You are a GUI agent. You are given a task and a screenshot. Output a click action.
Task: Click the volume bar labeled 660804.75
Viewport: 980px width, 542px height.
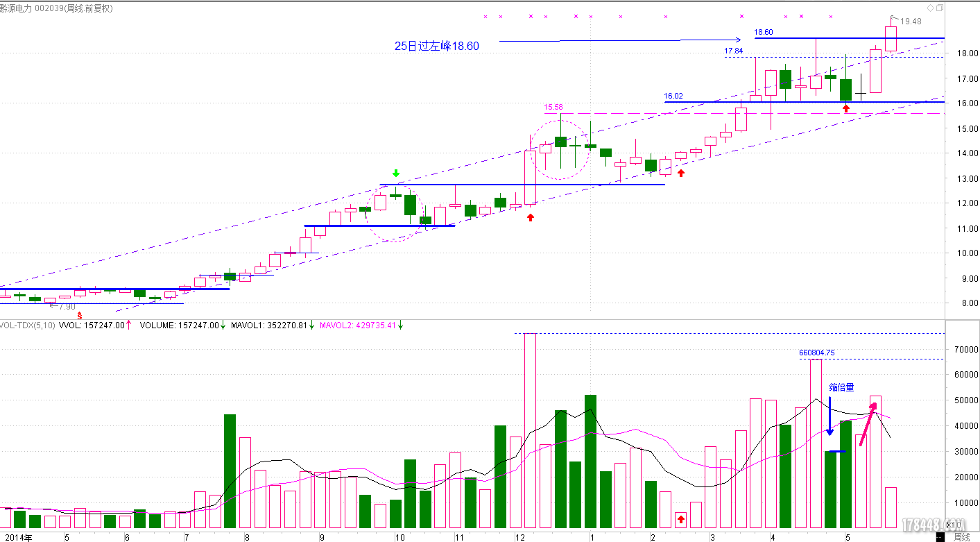click(816, 443)
